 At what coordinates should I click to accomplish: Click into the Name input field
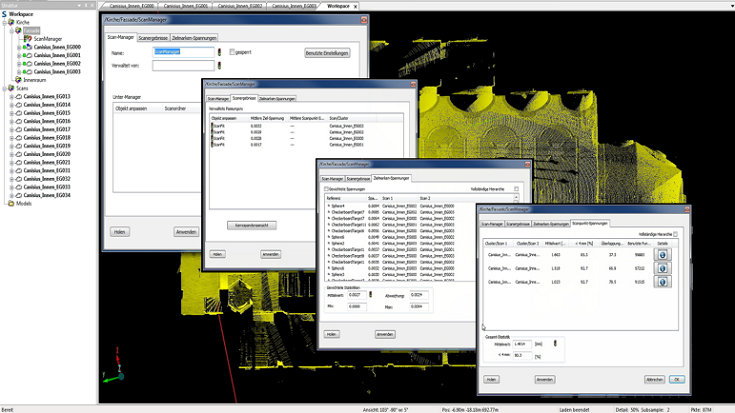[183, 52]
